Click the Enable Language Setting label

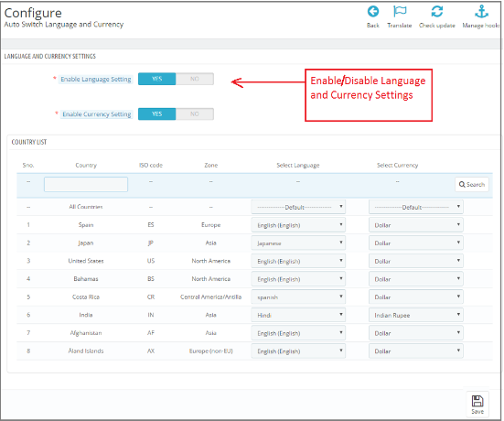(96, 79)
